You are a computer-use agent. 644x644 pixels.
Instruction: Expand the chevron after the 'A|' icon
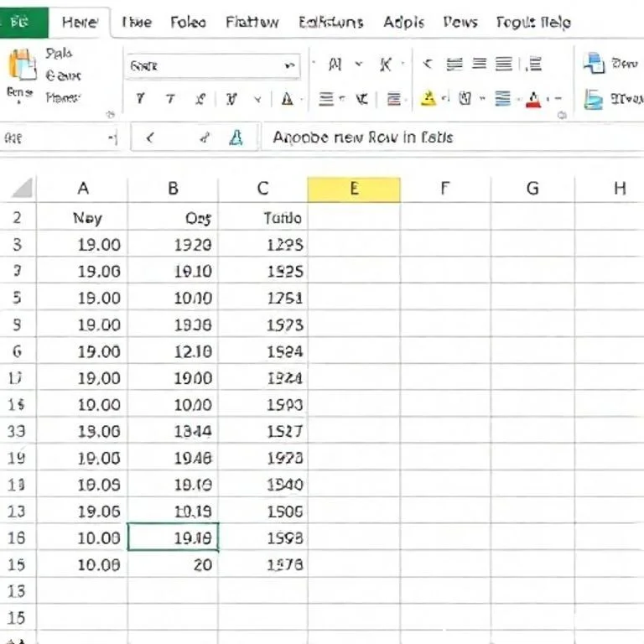[359, 64]
